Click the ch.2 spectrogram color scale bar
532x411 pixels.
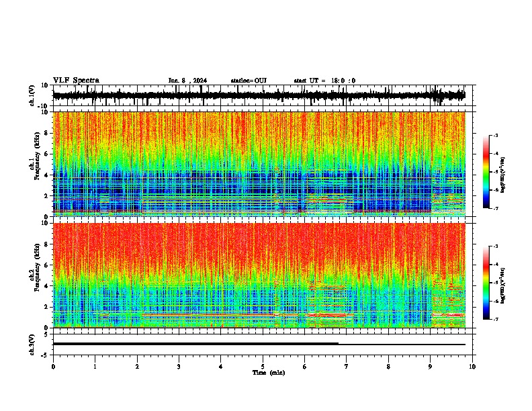[x=486, y=283]
